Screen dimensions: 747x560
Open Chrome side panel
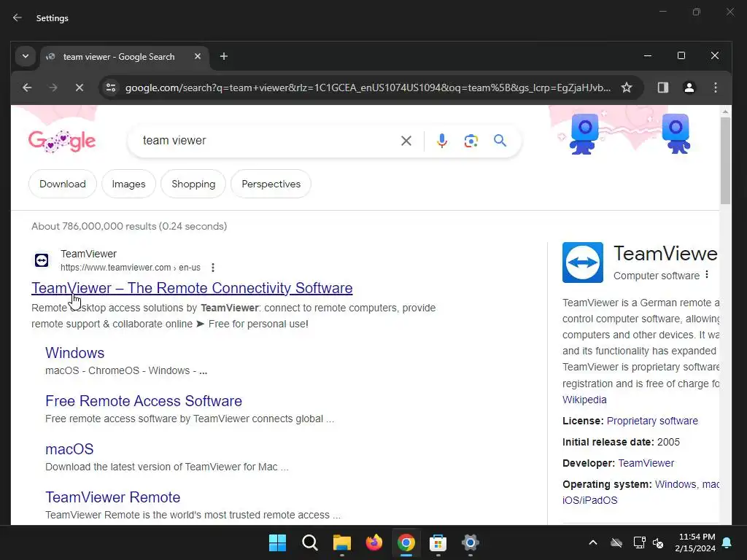[x=662, y=87]
